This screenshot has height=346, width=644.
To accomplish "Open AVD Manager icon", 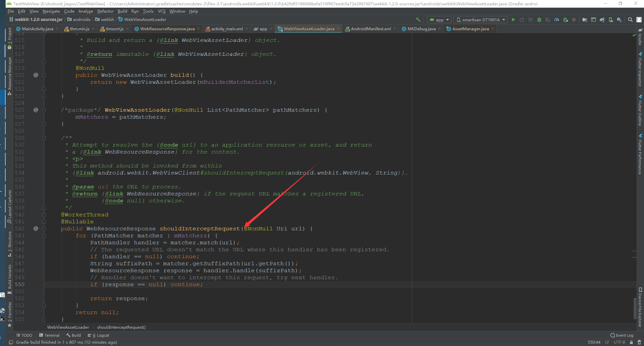I will coord(611,20).
